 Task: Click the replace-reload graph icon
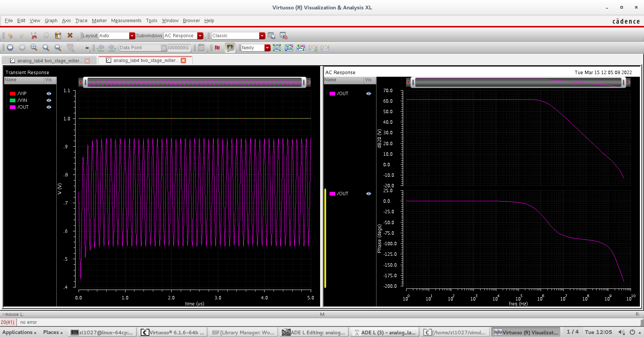[325, 47]
